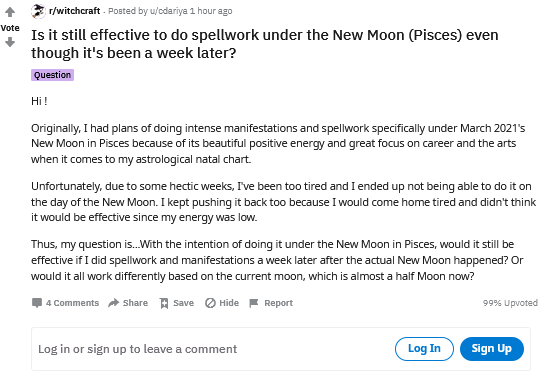Click the Share arrow icon
This screenshot has width=544, height=380.
(x=113, y=303)
